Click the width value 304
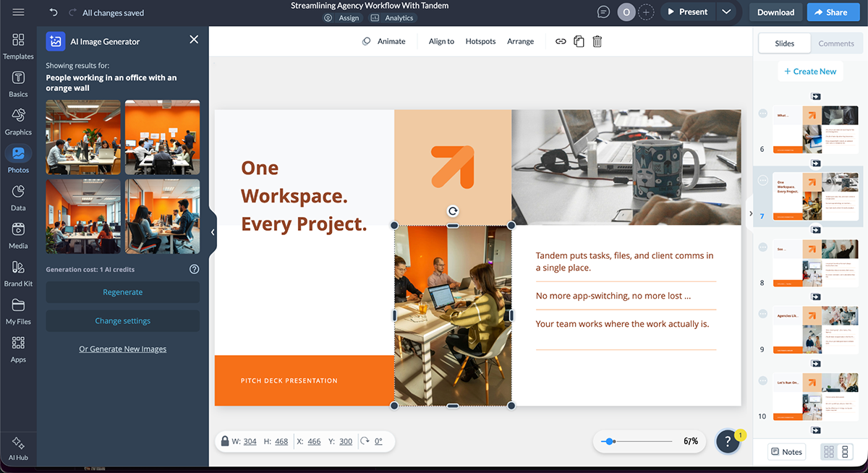The image size is (868, 473). (250, 442)
